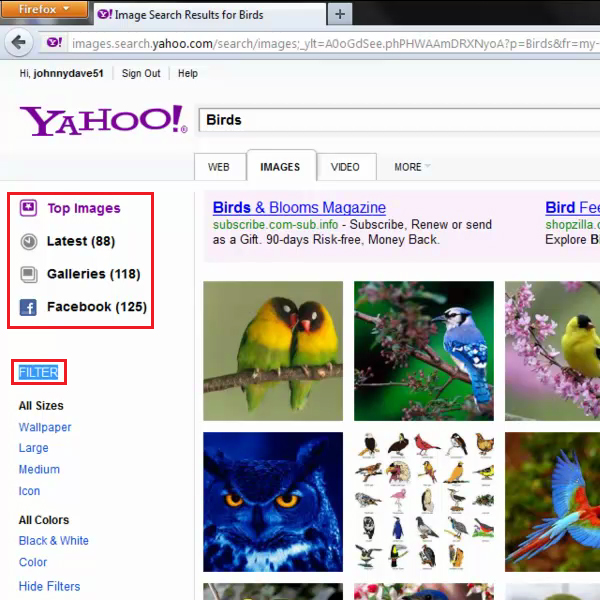Click the johnnydave51 username

coord(68,73)
